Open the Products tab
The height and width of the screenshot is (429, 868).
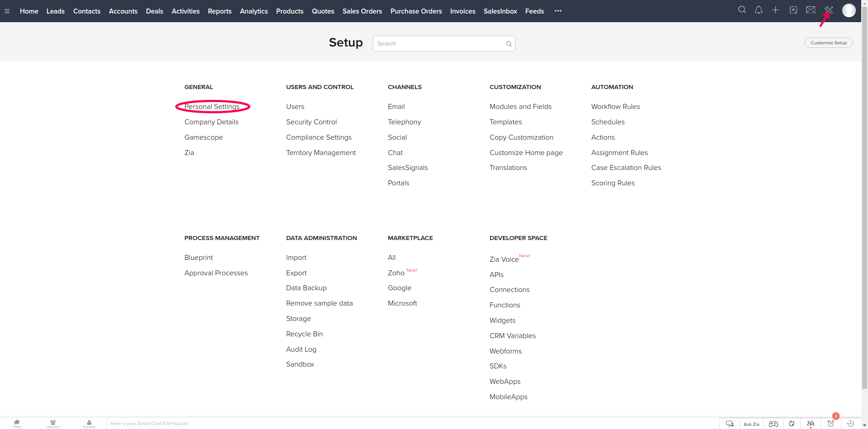(x=290, y=11)
